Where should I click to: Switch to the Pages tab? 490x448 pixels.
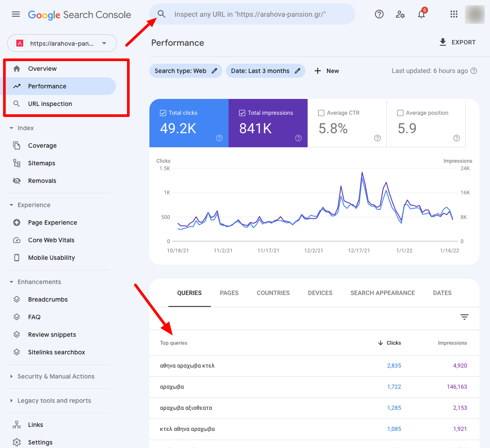[229, 293]
